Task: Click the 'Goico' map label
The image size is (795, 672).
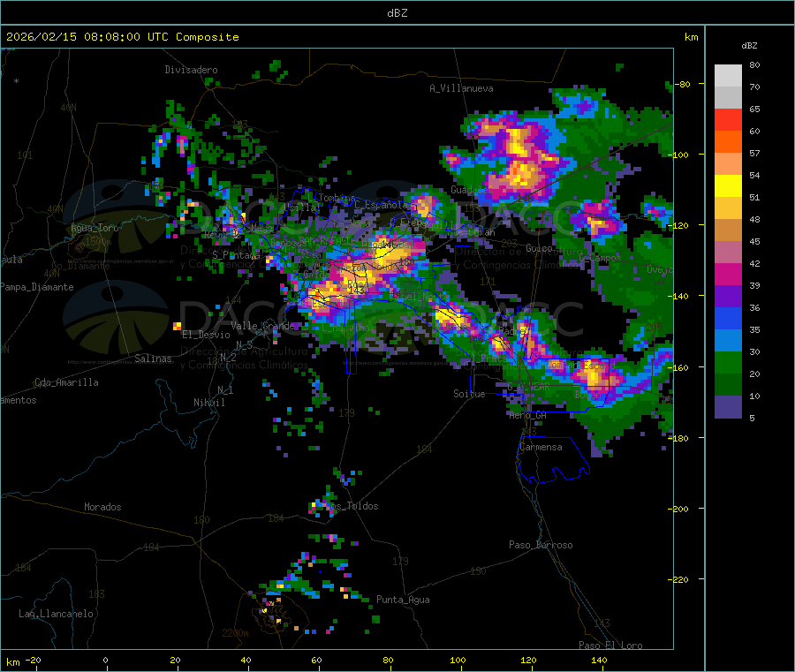Action: pos(539,248)
